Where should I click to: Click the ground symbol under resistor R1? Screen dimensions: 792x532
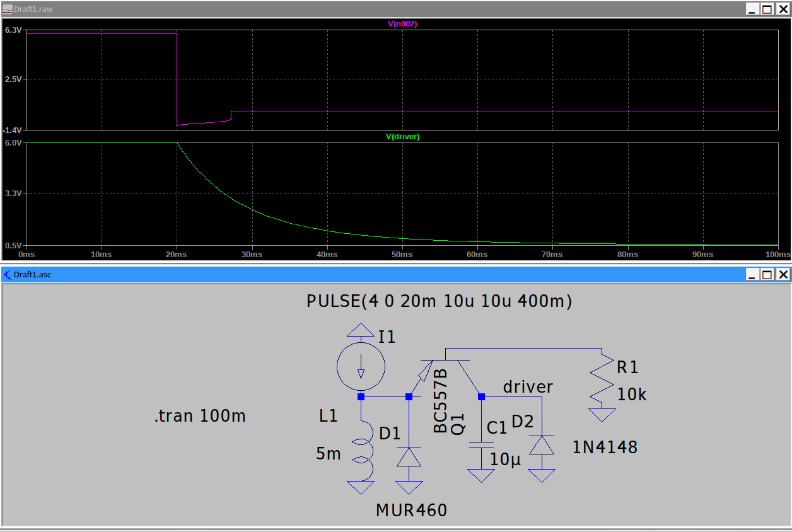[602, 415]
